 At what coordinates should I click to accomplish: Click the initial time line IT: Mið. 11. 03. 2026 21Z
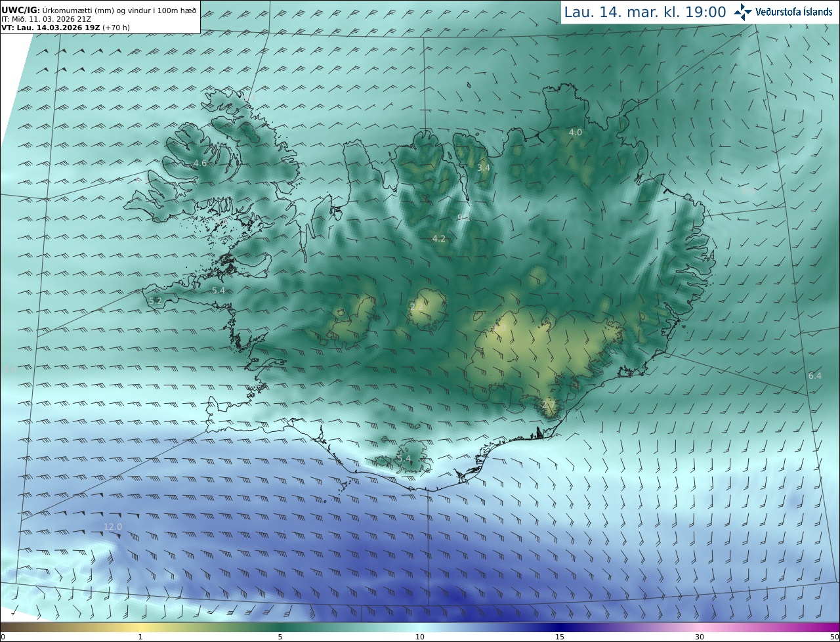point(46,19)
